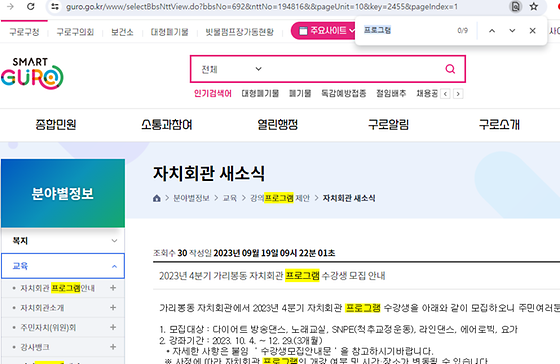Open the 빗물펌프장가동현황 top link
Screen dimensions: 560x364
point(239,32)
